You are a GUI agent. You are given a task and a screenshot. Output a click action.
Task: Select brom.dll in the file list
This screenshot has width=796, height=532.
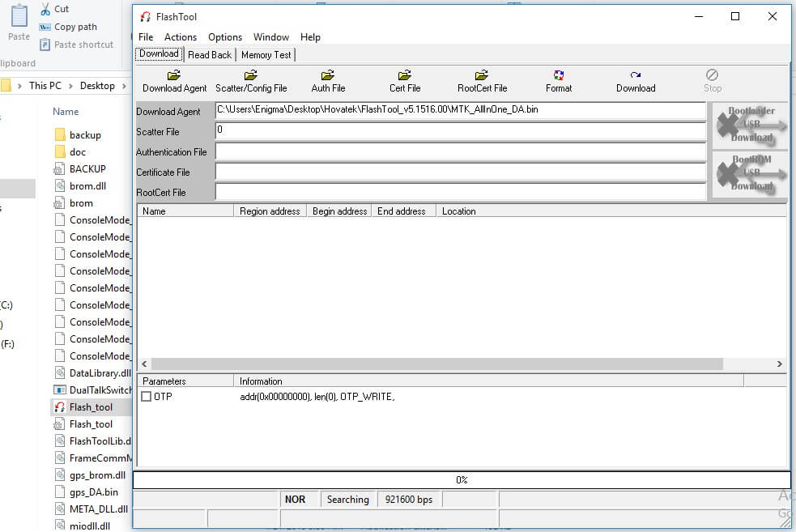click(x=81, y=185)
